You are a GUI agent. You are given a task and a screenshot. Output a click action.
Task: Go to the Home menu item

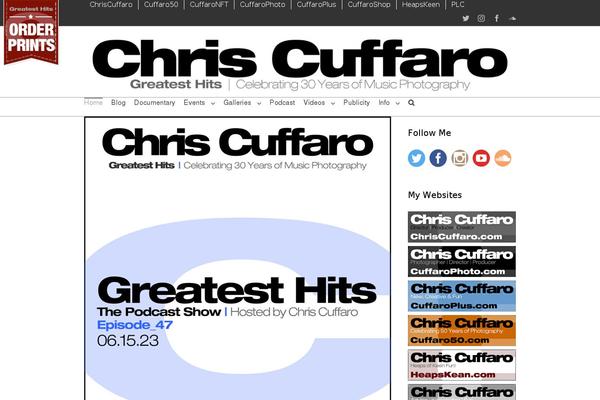pos(93,103)
